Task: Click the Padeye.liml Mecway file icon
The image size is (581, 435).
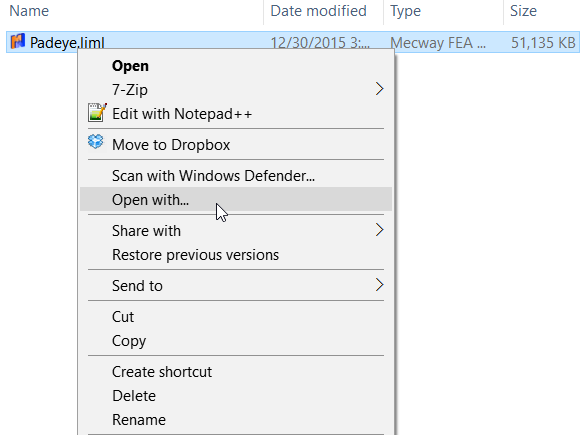Action: click(x=17, y=41)
